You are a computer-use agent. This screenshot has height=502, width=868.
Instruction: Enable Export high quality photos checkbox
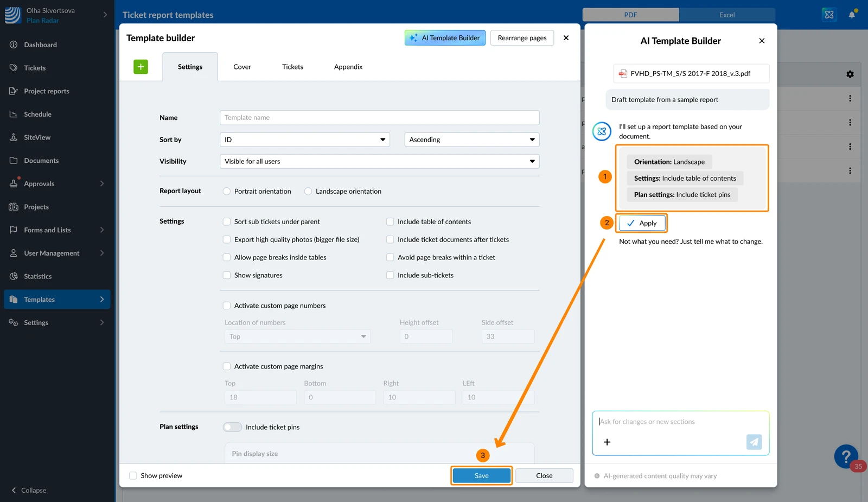click(x=227, y=239)
